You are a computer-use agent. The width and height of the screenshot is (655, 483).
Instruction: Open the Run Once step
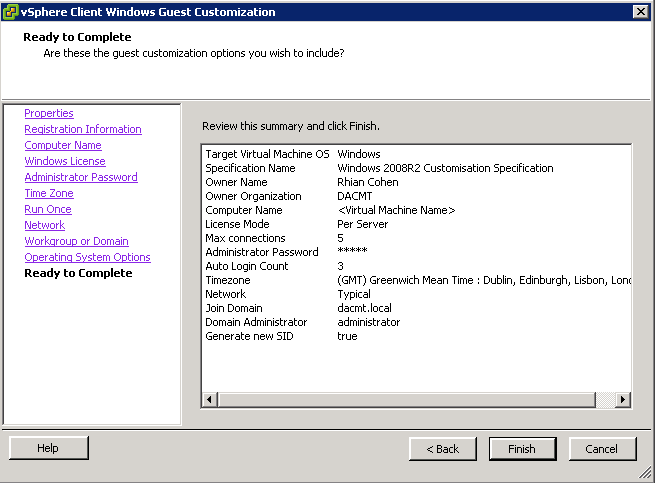coord(48,209)
